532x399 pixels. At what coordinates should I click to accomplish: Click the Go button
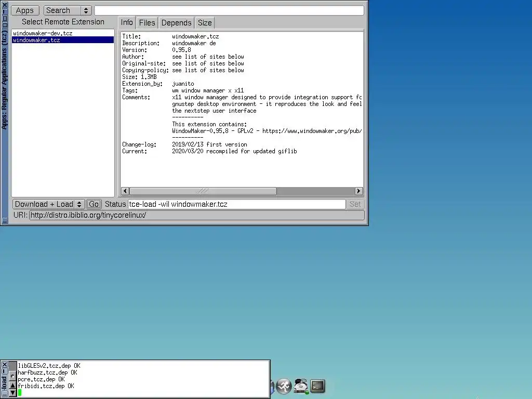coord(94,204)
